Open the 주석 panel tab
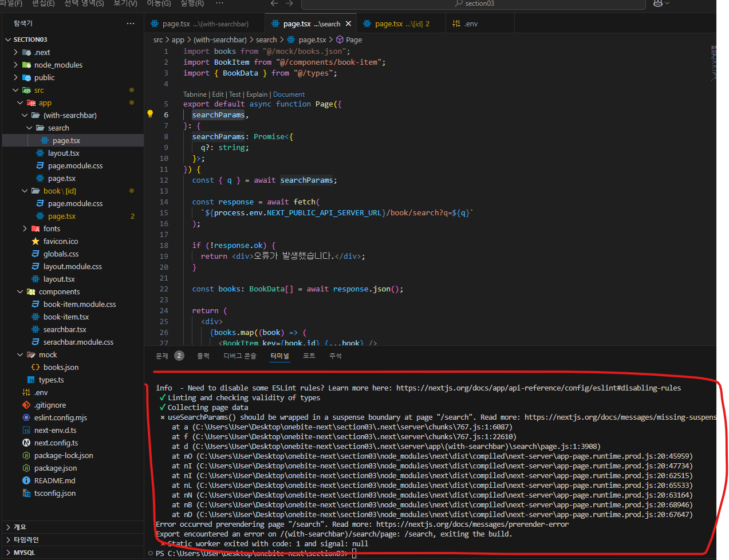The width and height of the screenshot is (729, 560). [x=336, y=356]
